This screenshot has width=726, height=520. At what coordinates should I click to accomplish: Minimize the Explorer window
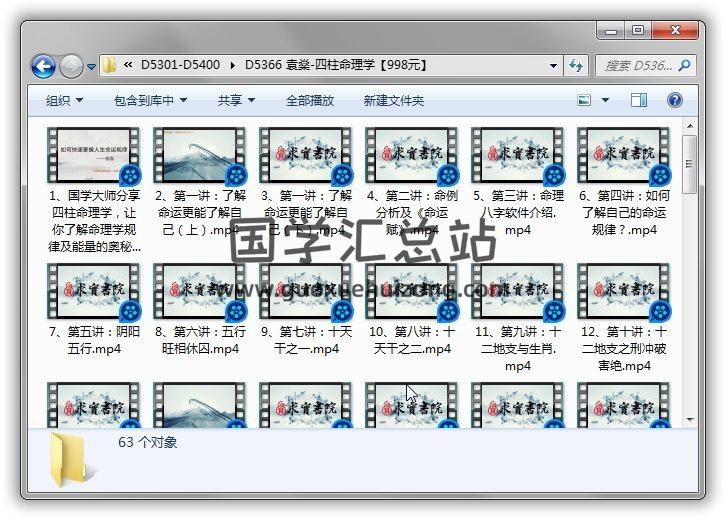tap(611, 31)
